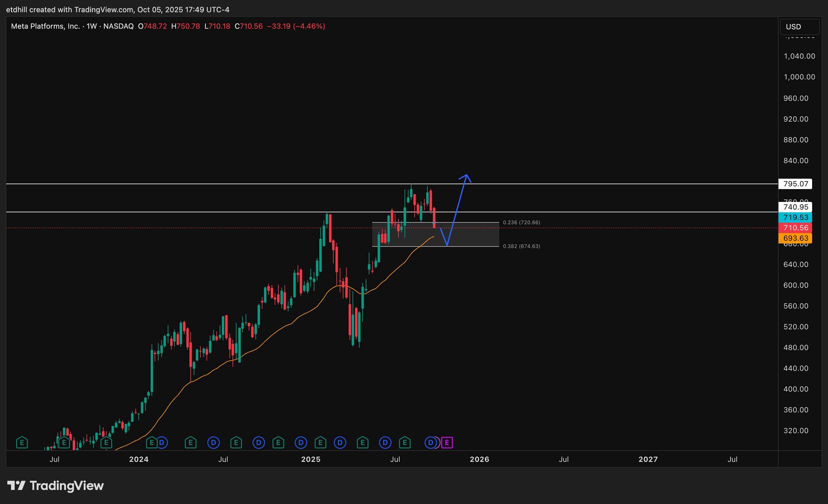Click the 0.236 (720.66) Fibonacci level label
Viewport: 828px width, 504px height.
coord(521,222)
